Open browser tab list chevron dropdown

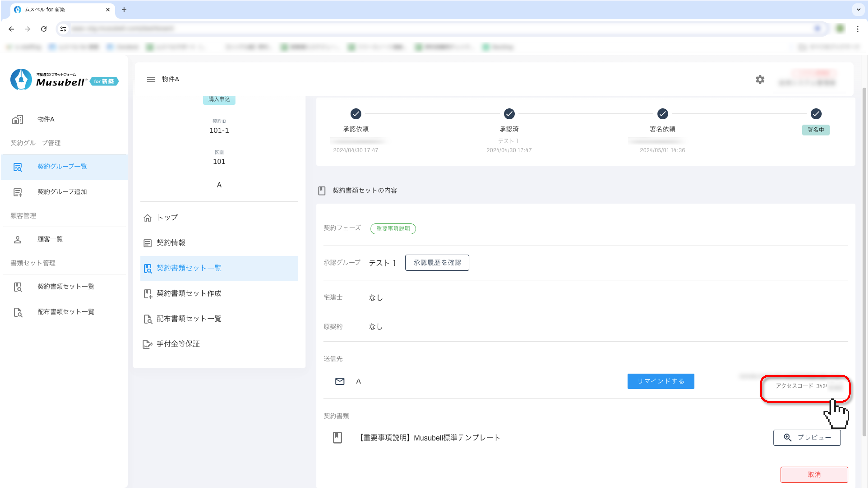point(858,9)
